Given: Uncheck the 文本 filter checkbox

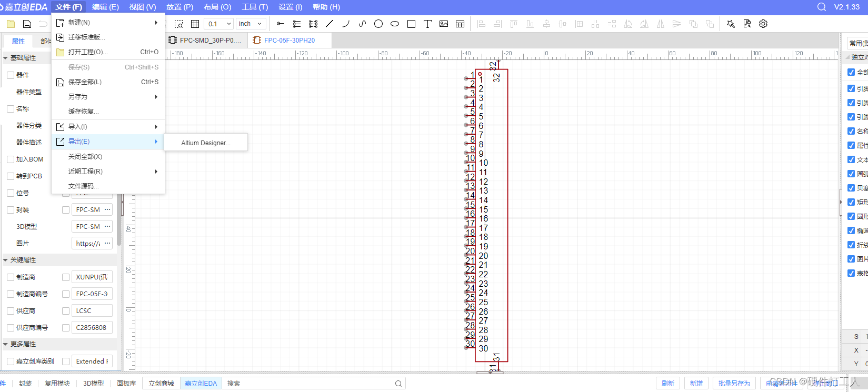Looking at the screenshot, I should [x=851, y=159].
